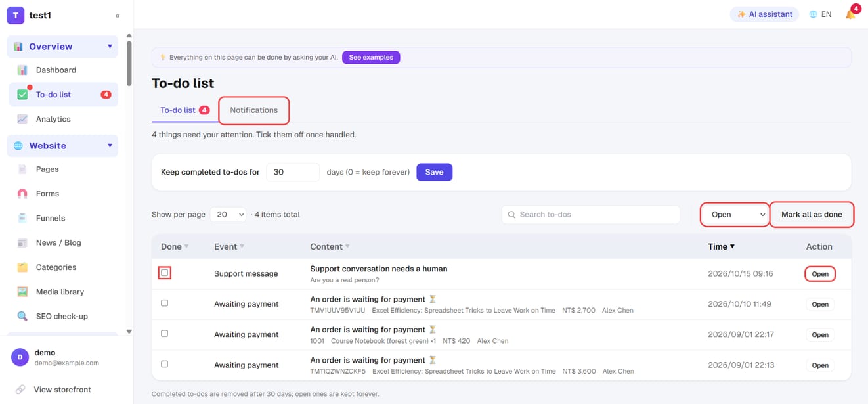Click the Website globe section icon

pos(18,146)
